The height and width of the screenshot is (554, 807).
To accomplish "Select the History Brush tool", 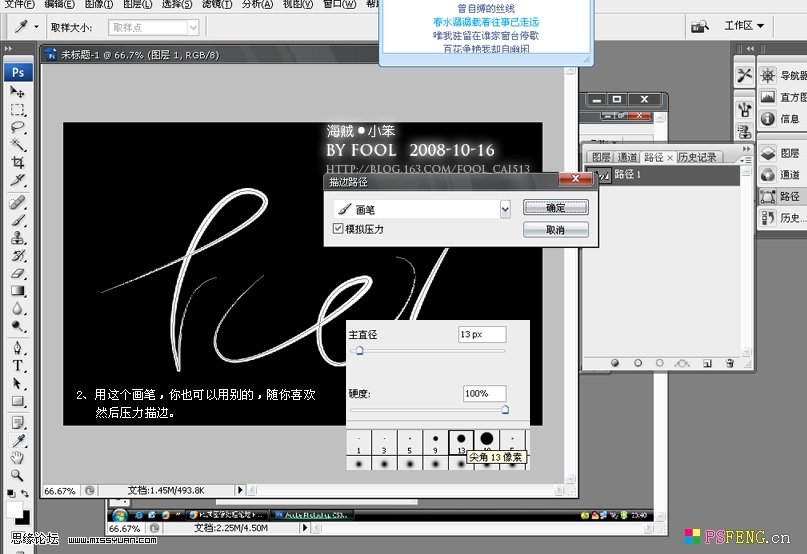I will (17, 255).
